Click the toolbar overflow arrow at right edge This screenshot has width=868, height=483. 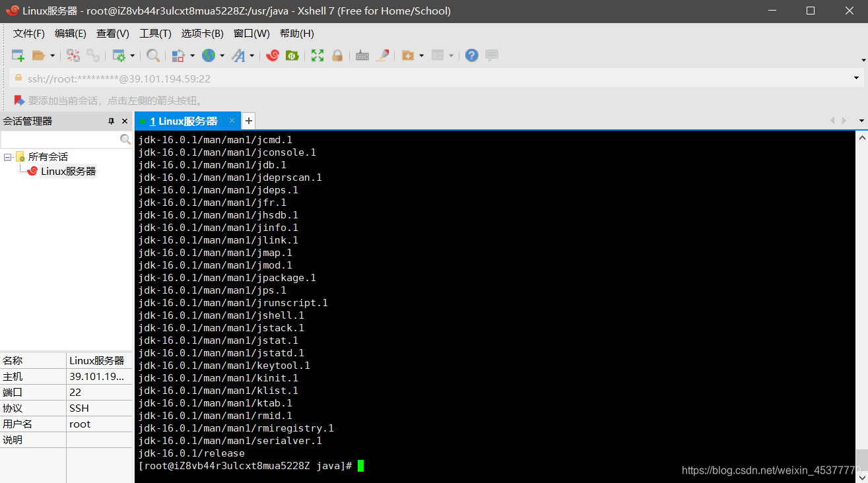(863, 61)
